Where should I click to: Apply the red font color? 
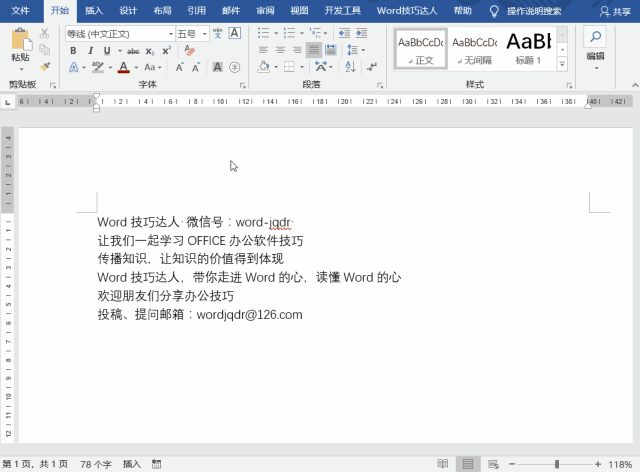(124, 67)
